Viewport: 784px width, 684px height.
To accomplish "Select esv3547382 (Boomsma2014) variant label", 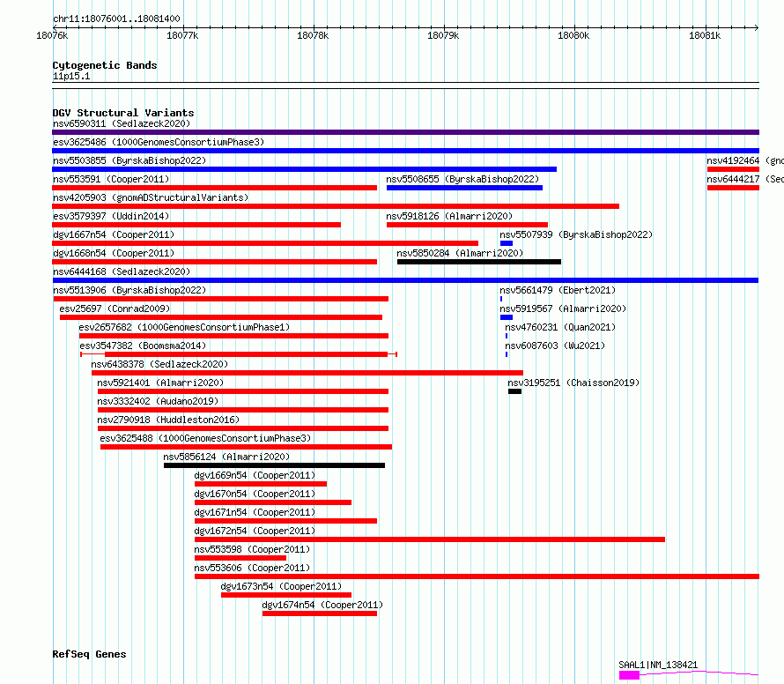I will (143, 346).
